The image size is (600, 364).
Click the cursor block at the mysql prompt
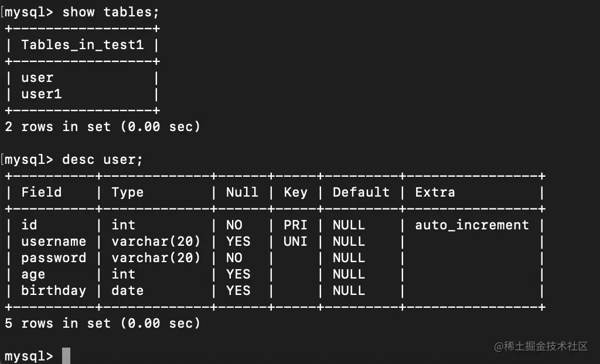(x=66, y=356)
